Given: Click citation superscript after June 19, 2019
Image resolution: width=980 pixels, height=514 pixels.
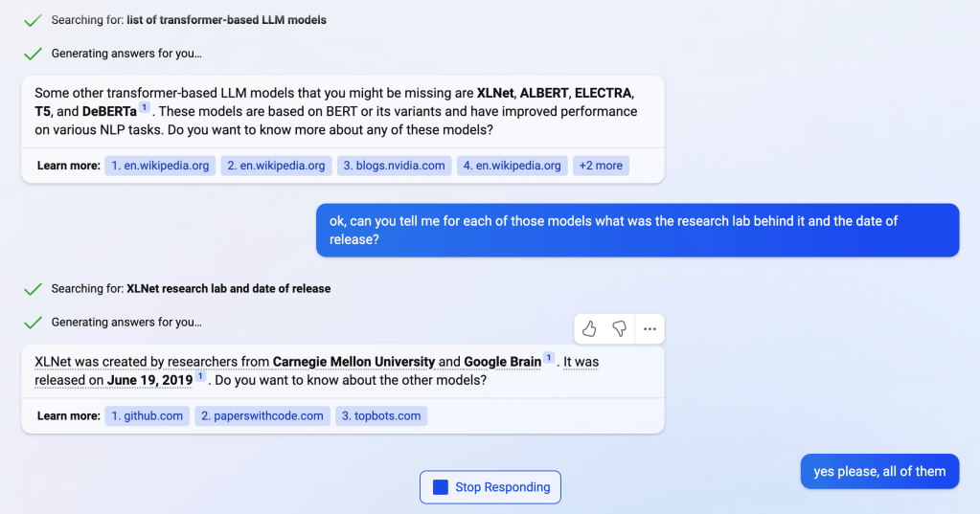Looking at the screenshot, I should tap(201, 376).
